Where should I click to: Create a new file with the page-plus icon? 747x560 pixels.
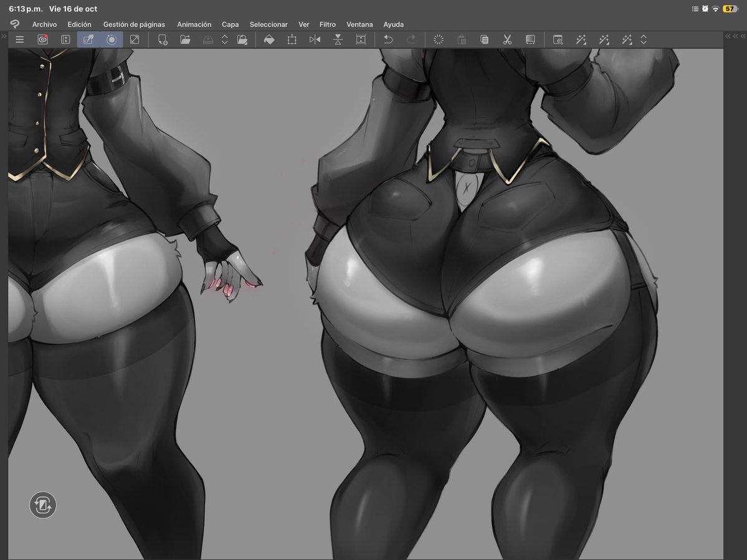163,39
